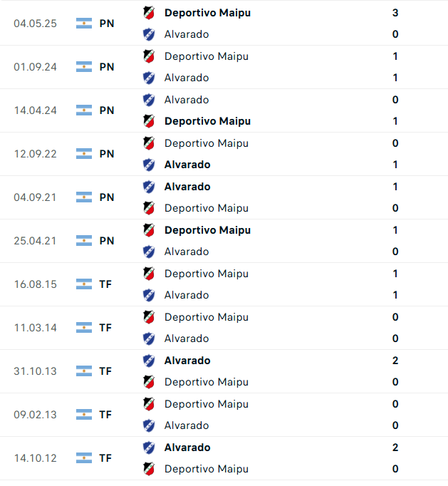Click Alvarado crest in 25.04.21 match
This screenshot has height=486, width=448.
pos(149,252)
